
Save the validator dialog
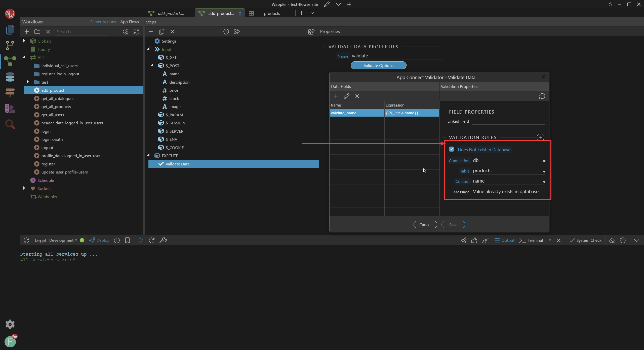point(453,225)
